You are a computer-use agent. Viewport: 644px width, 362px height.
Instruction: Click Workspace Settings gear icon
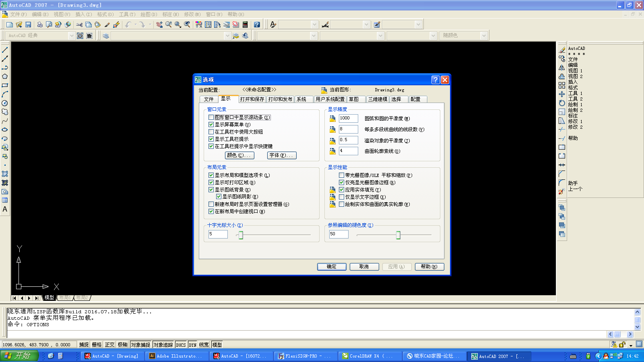point(80,36)
